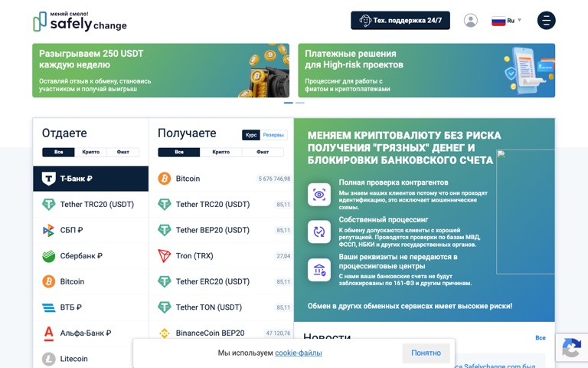Select Litecoin in Отдаете list
The height and width of the screenshot is (368, 588).
click(91, 359)
